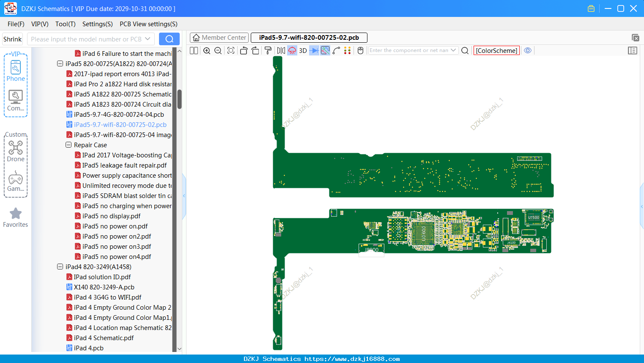Collapse the left panel with the splitter arrow
Screen dimensions: 644x363
pos(184,195)
